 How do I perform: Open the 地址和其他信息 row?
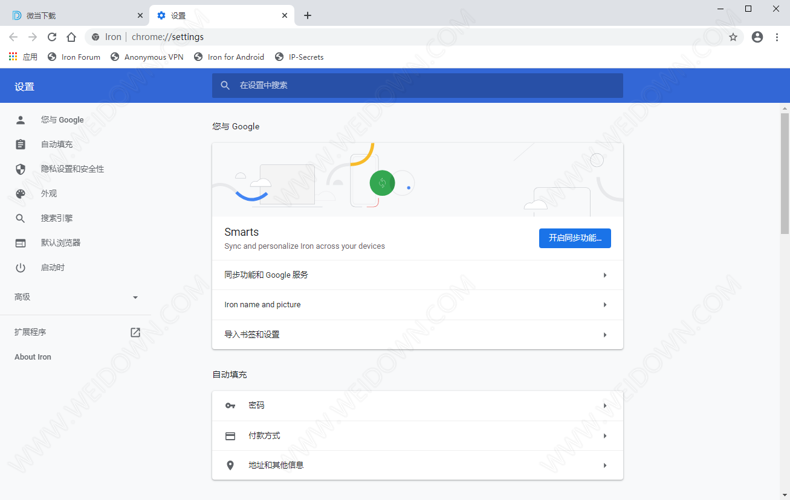coord(417,465)
